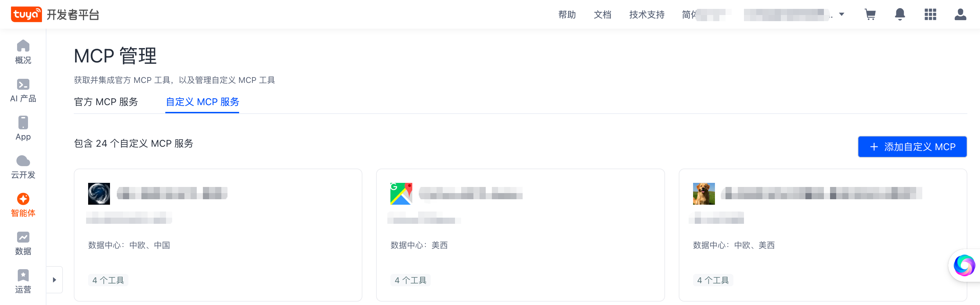The width and height of the screenshot is (980, 305).
Task: Open the user profile icon
Action: click(x=960, y=14)
